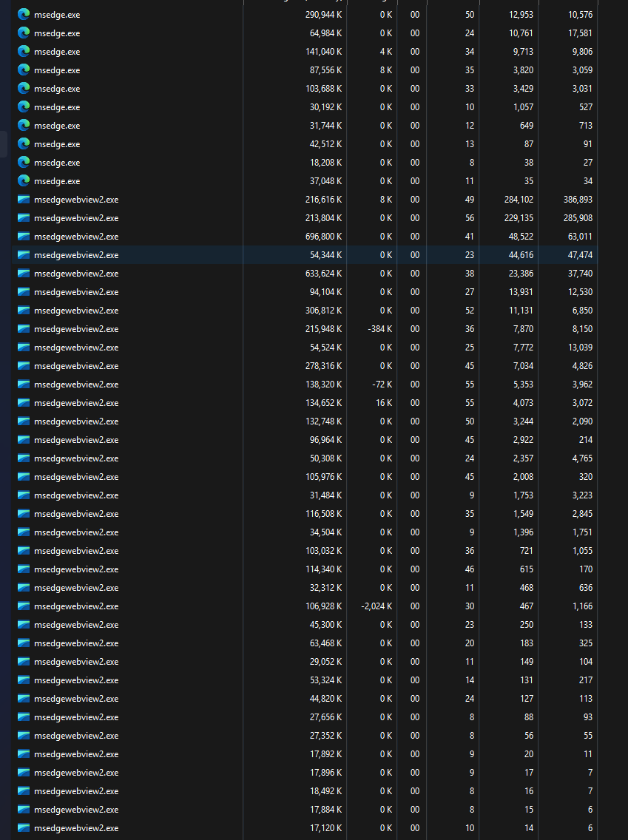Click the 53,324 K memory cell
The width and height of the screenshot is (628, 840).
tap(325, 680)
